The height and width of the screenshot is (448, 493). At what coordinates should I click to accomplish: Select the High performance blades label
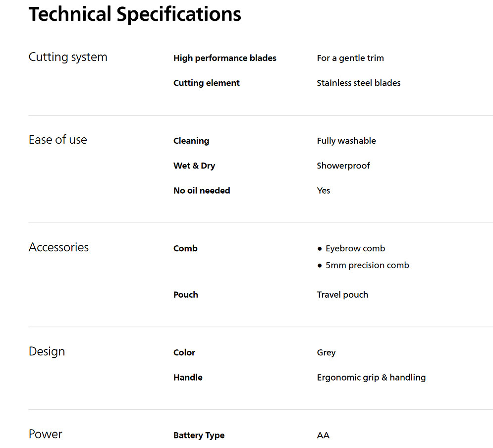pyautogui.click(x=224, y=58)
